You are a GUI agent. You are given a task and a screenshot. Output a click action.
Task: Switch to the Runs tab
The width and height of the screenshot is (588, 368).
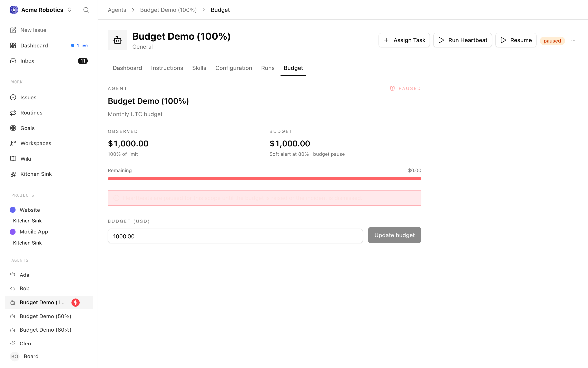(268, 68)
